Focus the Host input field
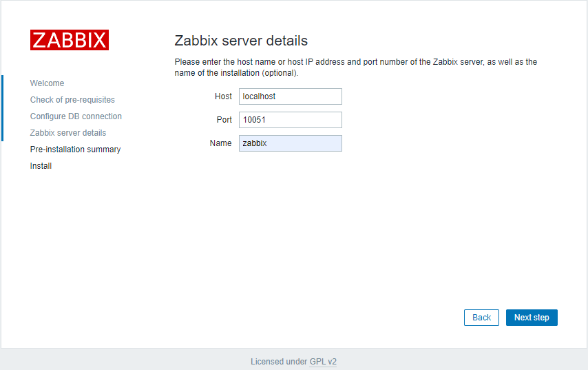This screenshot has width=588, height=370. click(x=290, y=96)
